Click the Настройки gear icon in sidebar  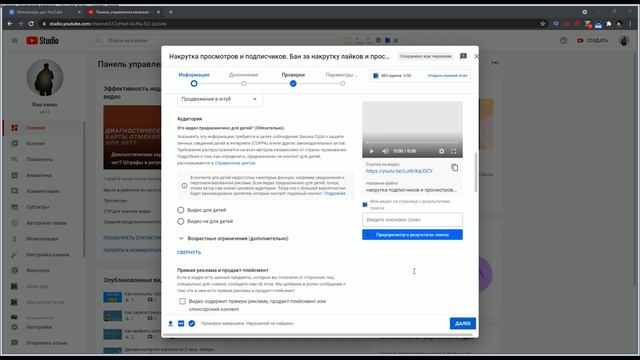(15, 327)
